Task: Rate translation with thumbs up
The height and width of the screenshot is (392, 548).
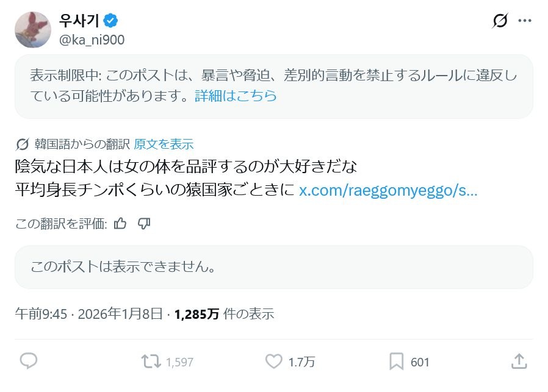Action: (120, 224)
